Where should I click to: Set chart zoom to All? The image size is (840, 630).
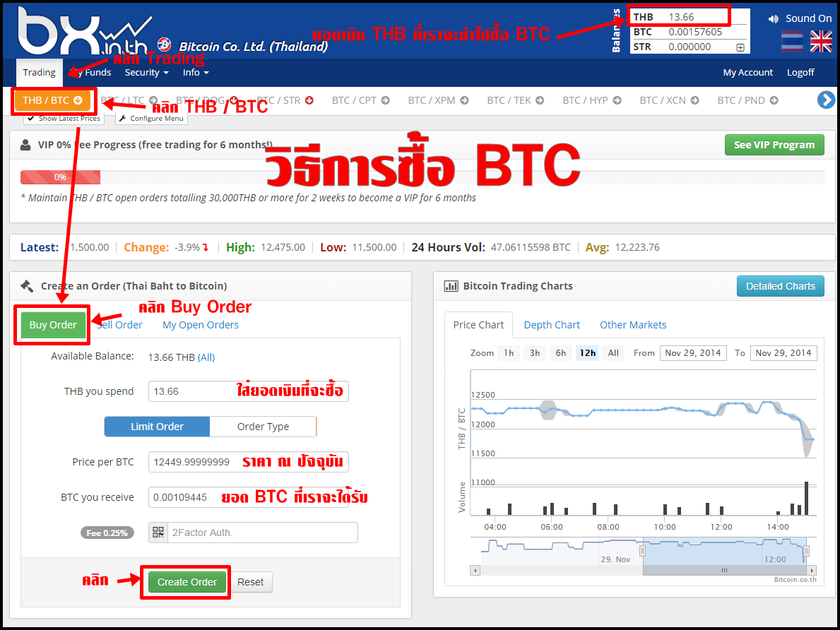[613, 353]
